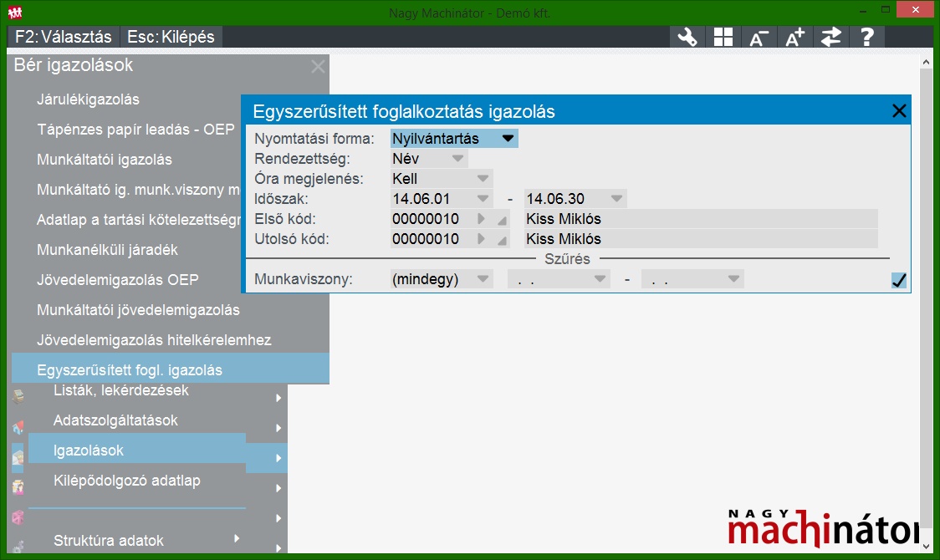Click the Utolsó kód name field Kiss Miklós
The image size is (940, 560).
(701, 239)
